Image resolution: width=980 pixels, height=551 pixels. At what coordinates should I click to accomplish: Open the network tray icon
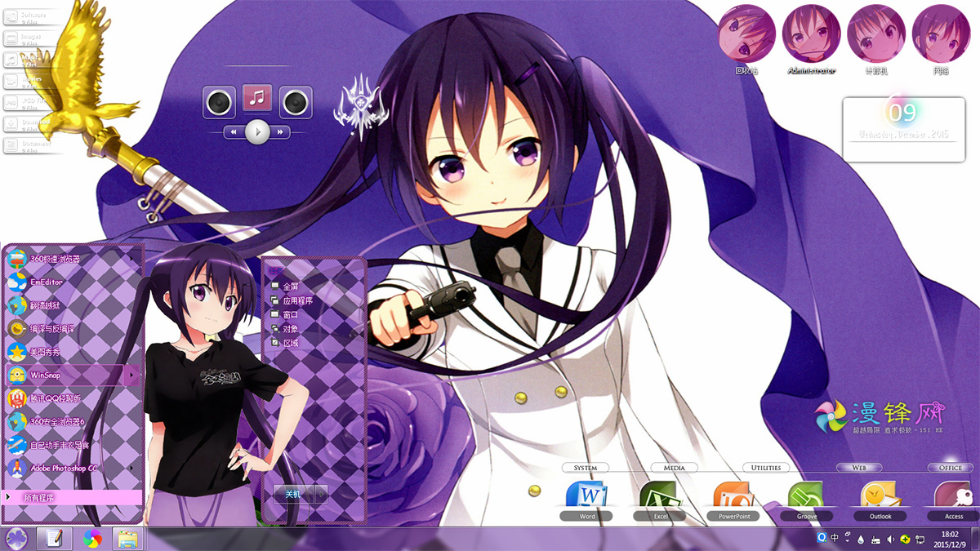click(920, 540)
